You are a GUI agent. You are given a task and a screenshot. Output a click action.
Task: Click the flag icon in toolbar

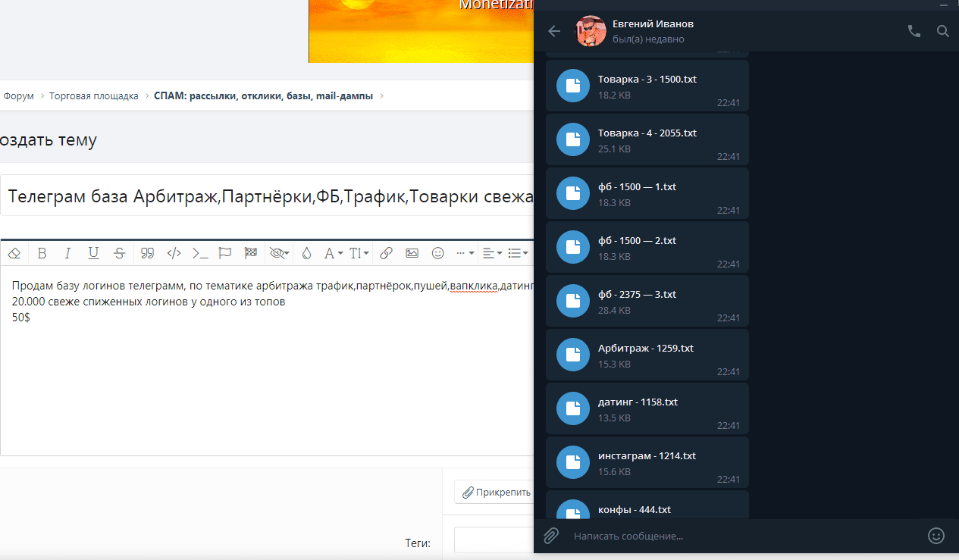(225, 253)
